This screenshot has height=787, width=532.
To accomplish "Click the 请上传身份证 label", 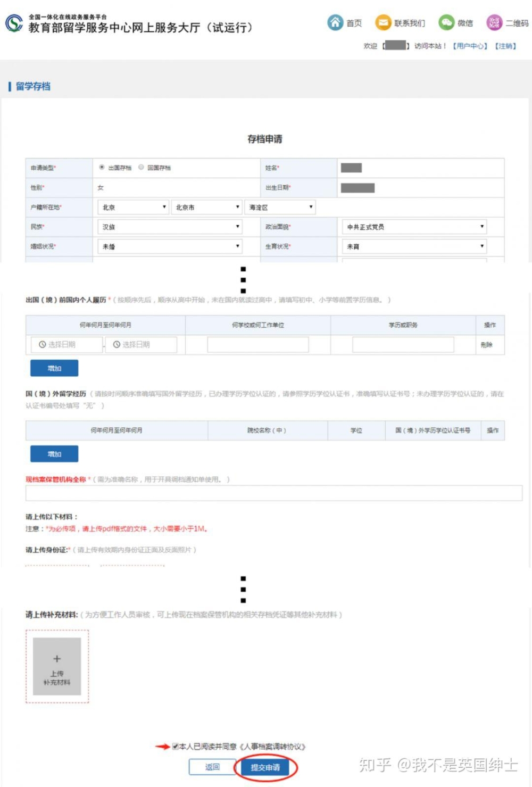I will pos(47,550).
